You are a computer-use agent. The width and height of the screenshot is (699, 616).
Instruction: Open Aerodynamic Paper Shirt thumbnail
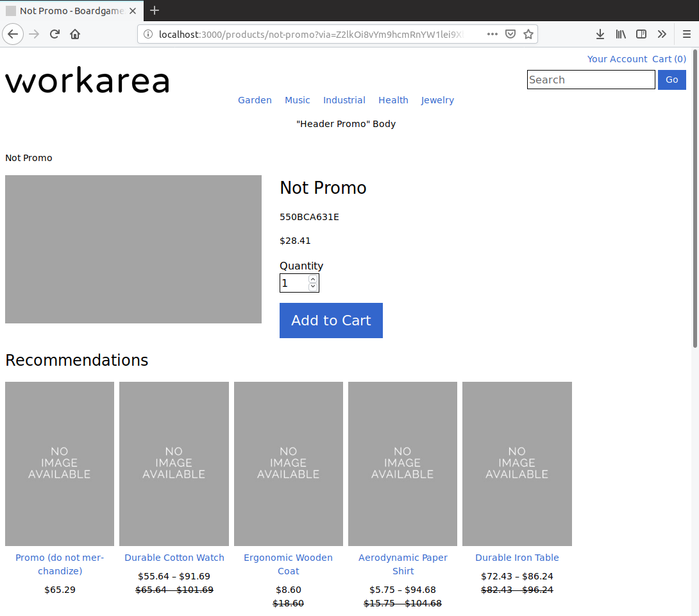[x=403, y=463]
